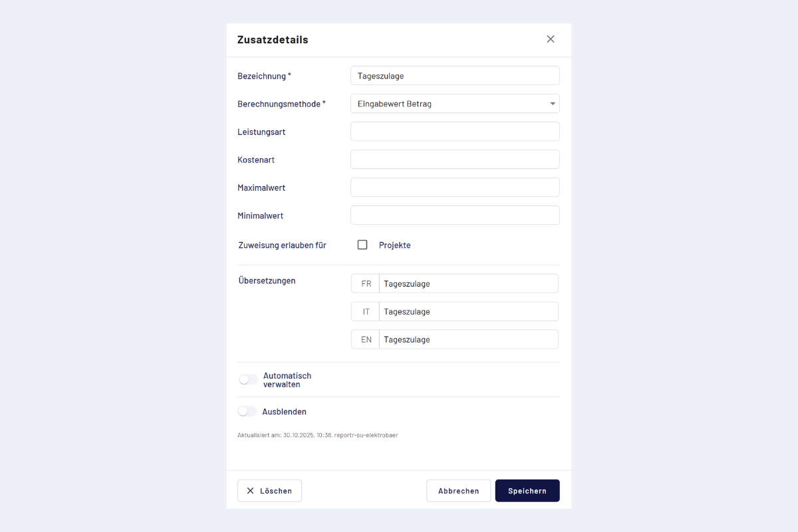Image resolution: width=798 pixels, height=532 pixels.
Task: Edit the IT translation field
Action: pyautogui.click(x=468, y=312)
